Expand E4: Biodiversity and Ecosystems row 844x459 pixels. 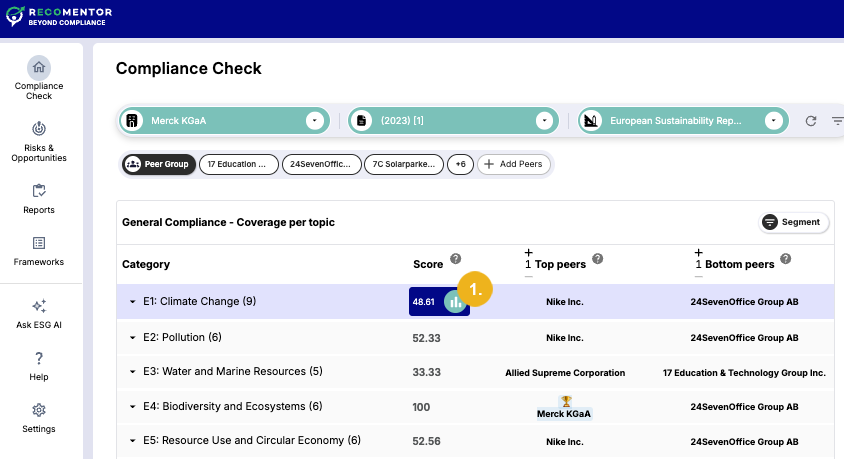point(132,407)
